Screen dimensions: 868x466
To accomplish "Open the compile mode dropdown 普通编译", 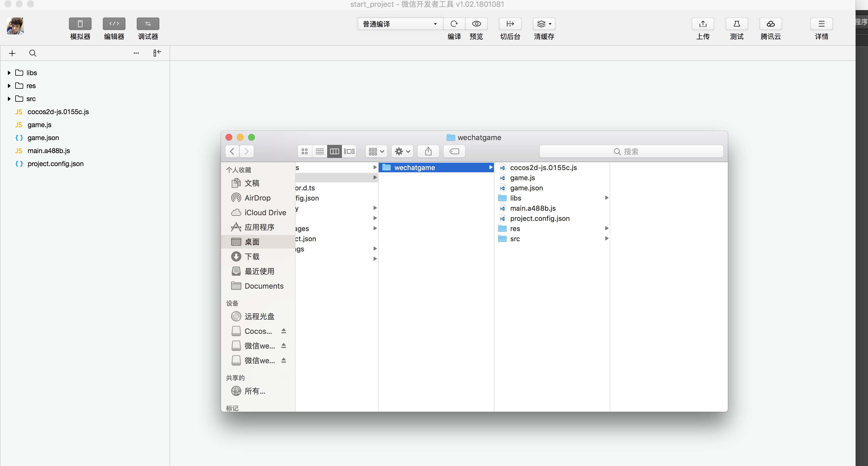I will pyautogui.click(x=400, y=24).
